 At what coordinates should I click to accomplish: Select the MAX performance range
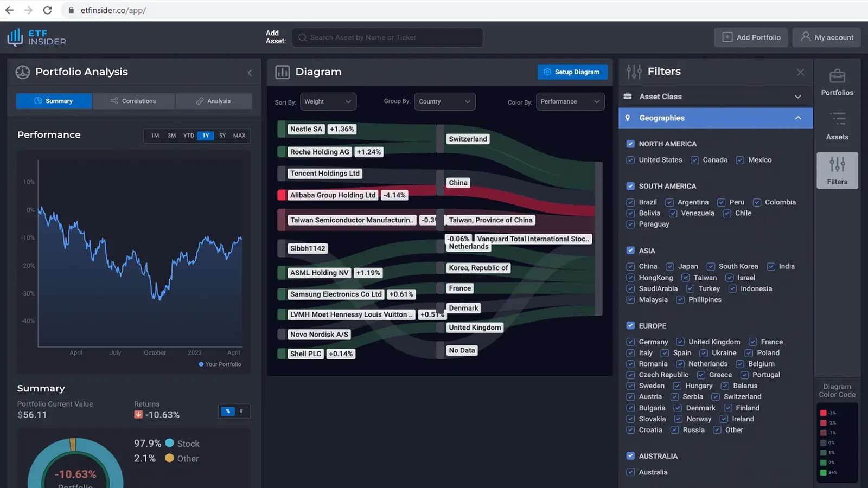[239, 136]
